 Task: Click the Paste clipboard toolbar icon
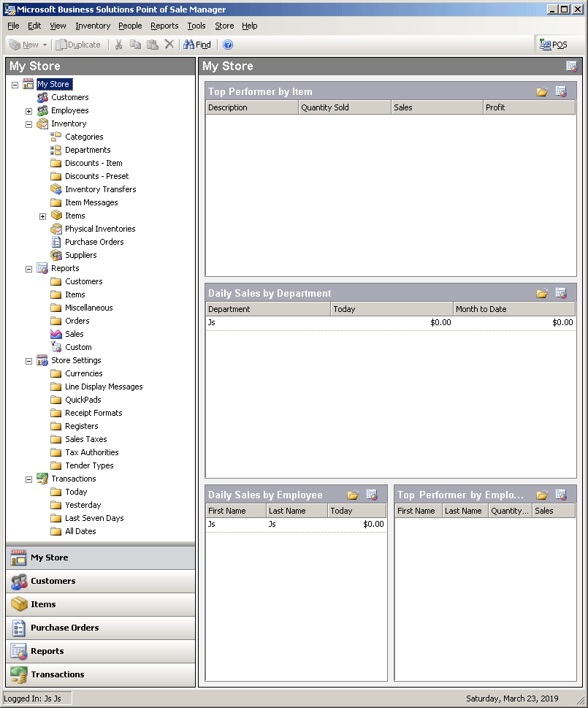153,45
